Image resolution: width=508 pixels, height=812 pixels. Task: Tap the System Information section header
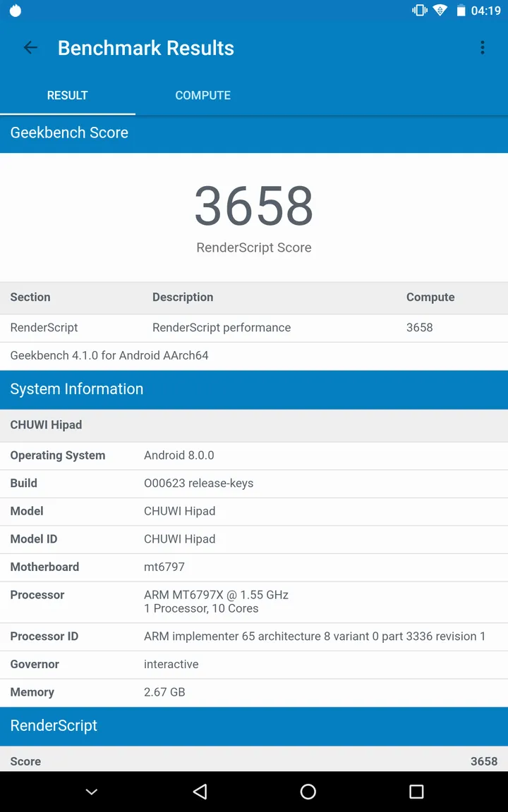point(254,389)
